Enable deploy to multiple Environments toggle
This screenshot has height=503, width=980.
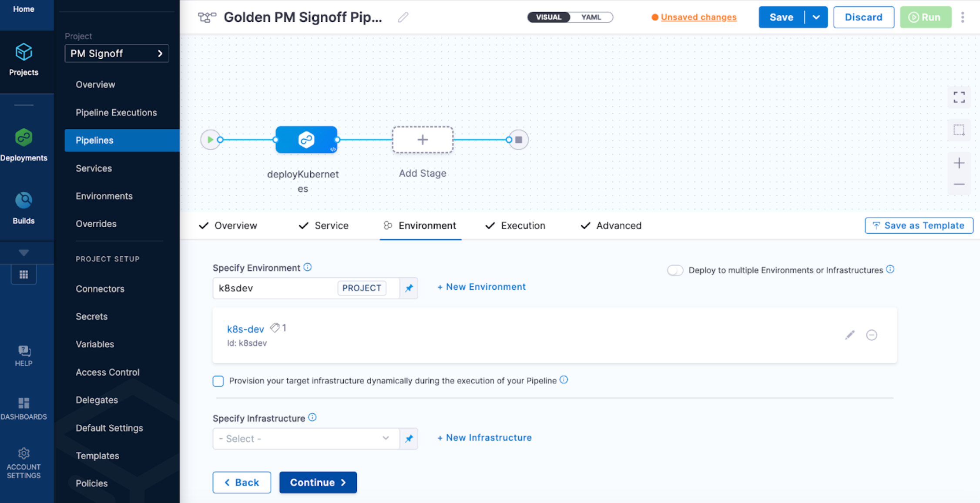[675, 270]
